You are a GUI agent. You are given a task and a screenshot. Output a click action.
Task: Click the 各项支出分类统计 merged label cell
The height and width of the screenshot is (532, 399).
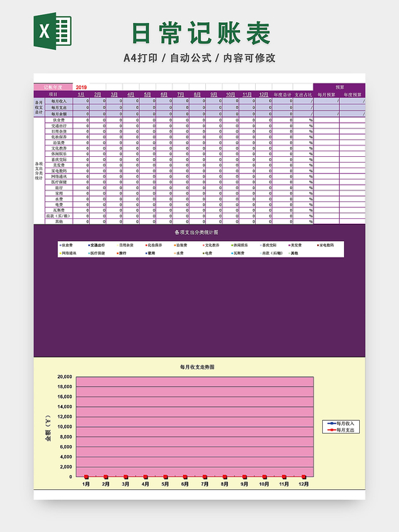click(39, 170)
